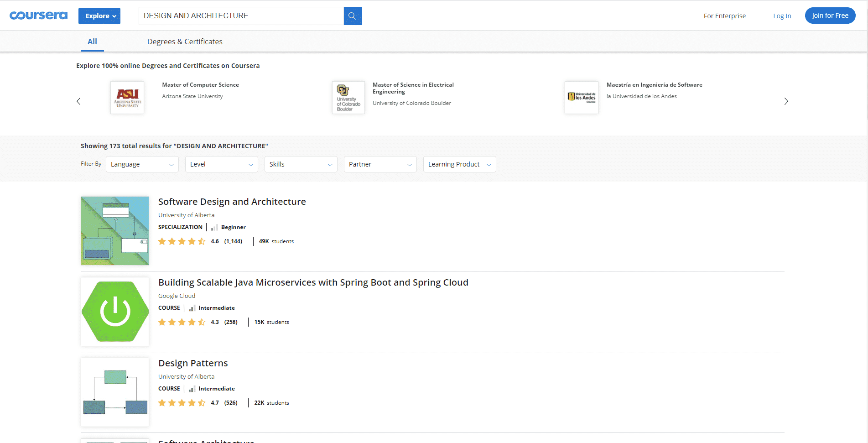Expand the Level filter dropdown
Screen dimensions: 868x443
click(x=222, y=164)
